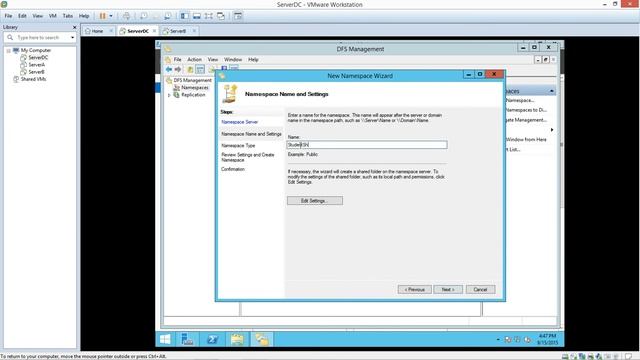
Task: Click the manage snapshots toolbar icon
Action: (x=168, y=16)
